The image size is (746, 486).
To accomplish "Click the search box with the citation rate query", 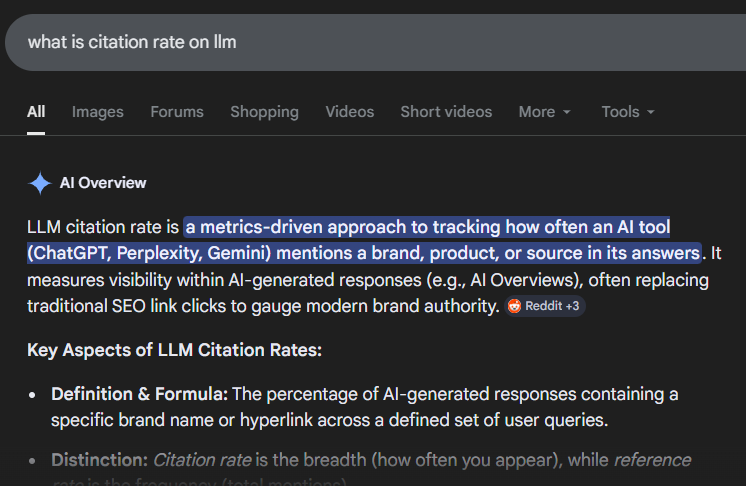I will [x=300, y=42].
